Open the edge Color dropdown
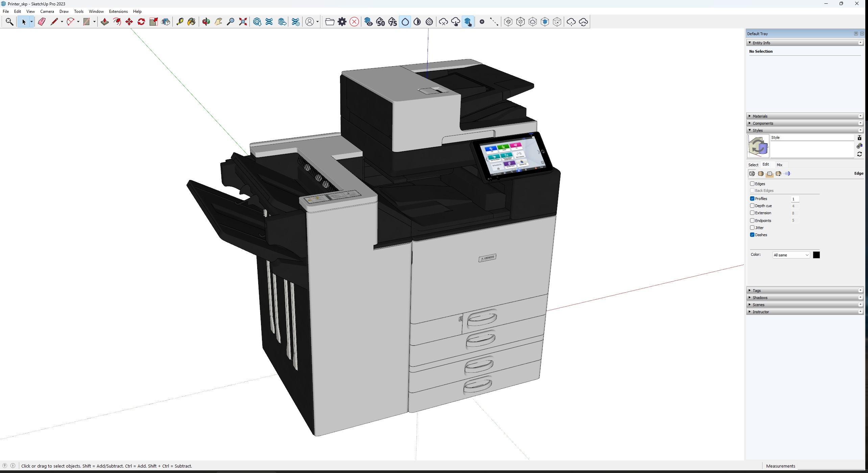868x473 pixels. (x=791, y=255)
